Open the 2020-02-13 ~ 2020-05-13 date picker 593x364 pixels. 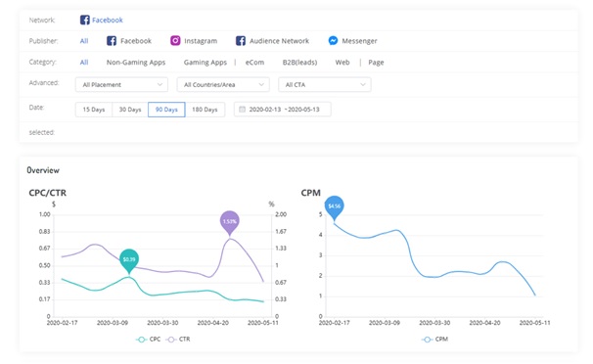pos(283,110)
